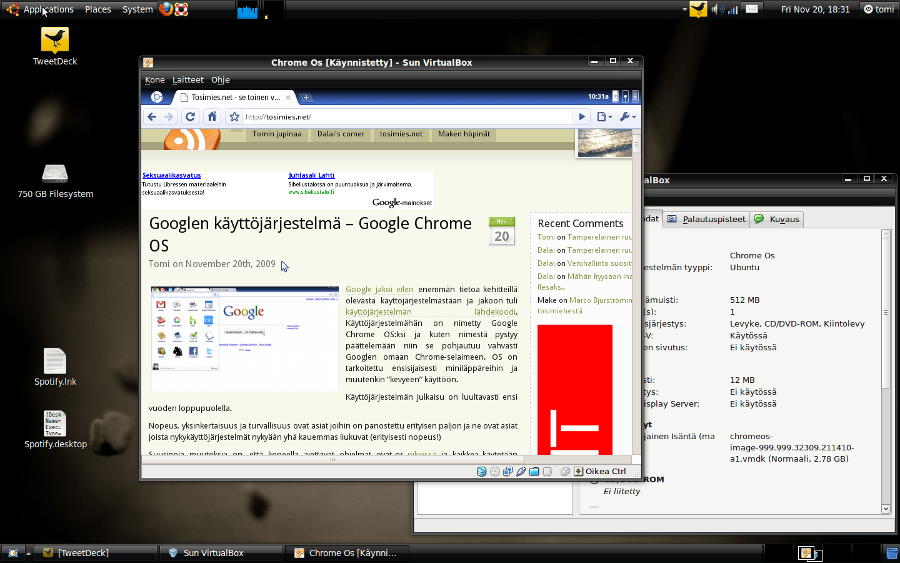Open a new tab with the plus button
Image resolution: width=900 pixels, height=563 pixels.
pyautogui.click(x=306, y=98)
